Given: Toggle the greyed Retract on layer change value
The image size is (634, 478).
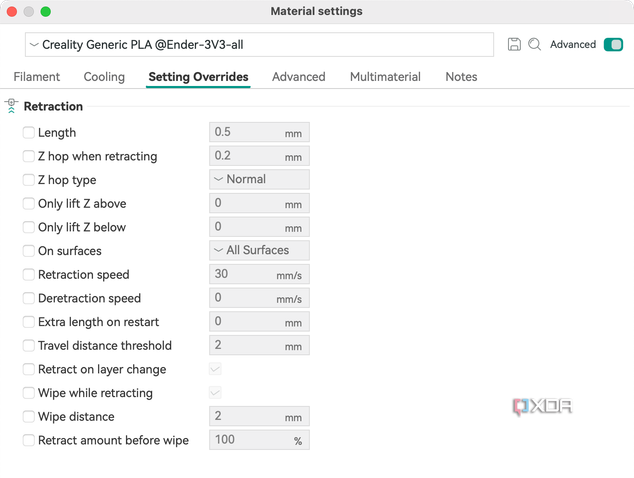Looking at the screenshot, I should click(215, 369).
